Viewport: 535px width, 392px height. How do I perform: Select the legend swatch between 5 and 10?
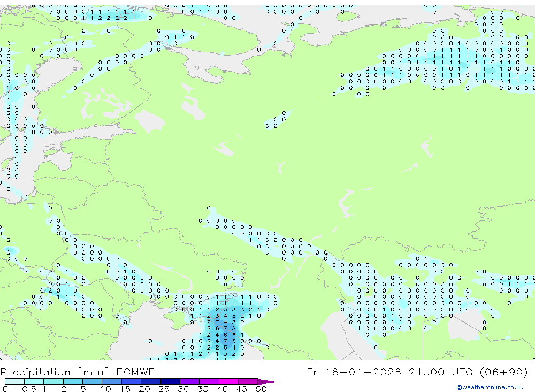pyautogui.click(x=92, y=381)
